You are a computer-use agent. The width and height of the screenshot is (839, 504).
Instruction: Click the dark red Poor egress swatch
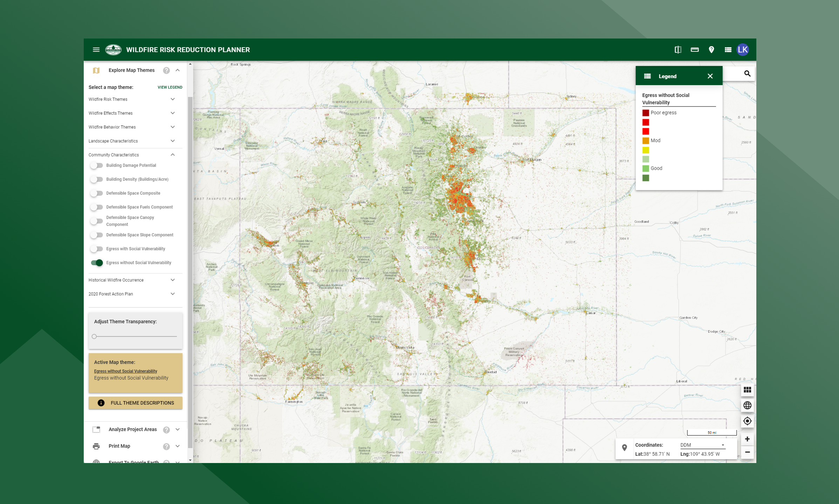pyautogui.click(x=645, y=113)
